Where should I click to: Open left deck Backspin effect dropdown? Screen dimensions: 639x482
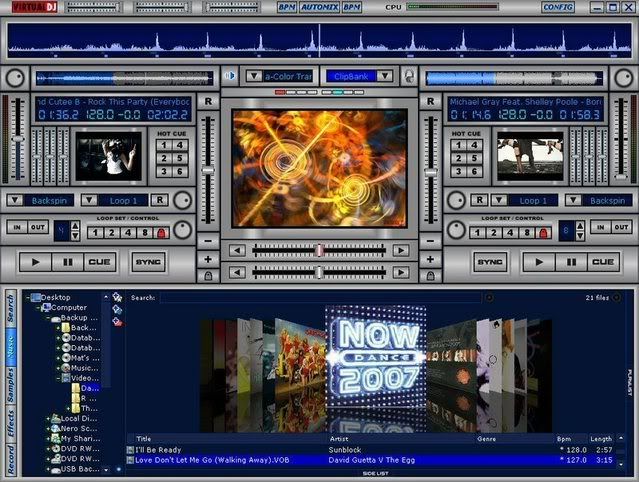coord(15,200)
